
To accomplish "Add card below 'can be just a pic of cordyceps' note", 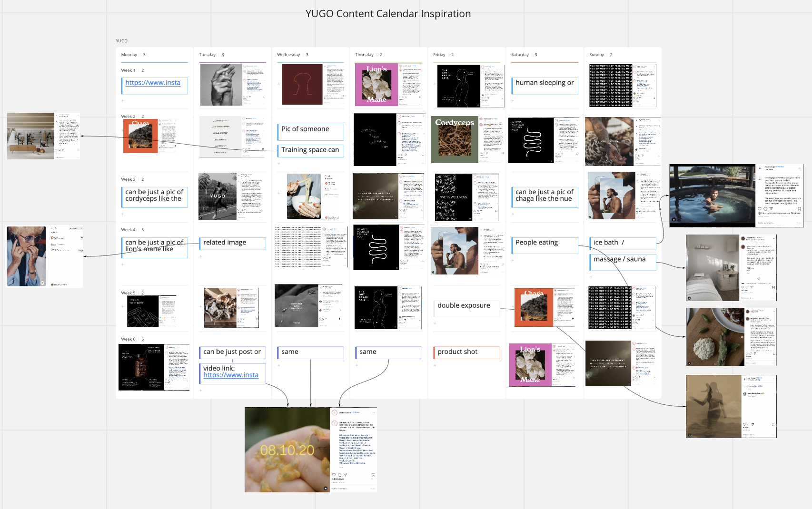I will (122, 214).
